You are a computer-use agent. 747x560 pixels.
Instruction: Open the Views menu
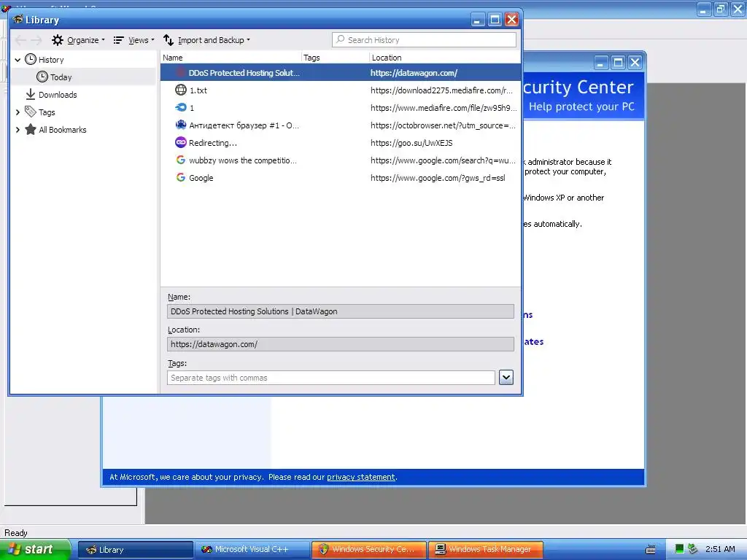pos(134,40)
